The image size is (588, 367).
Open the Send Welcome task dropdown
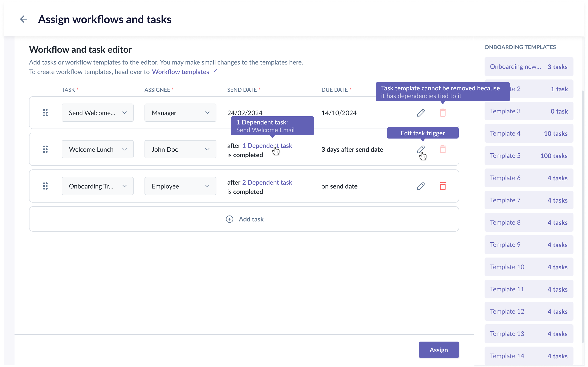(x=98, y=113)
